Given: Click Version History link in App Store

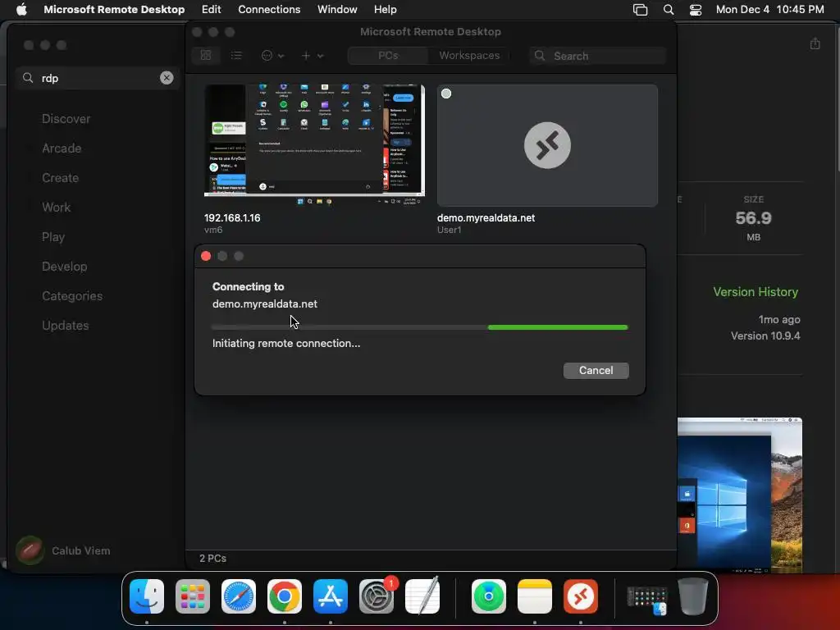Looking at the screenshot, I should pos(756,292).
